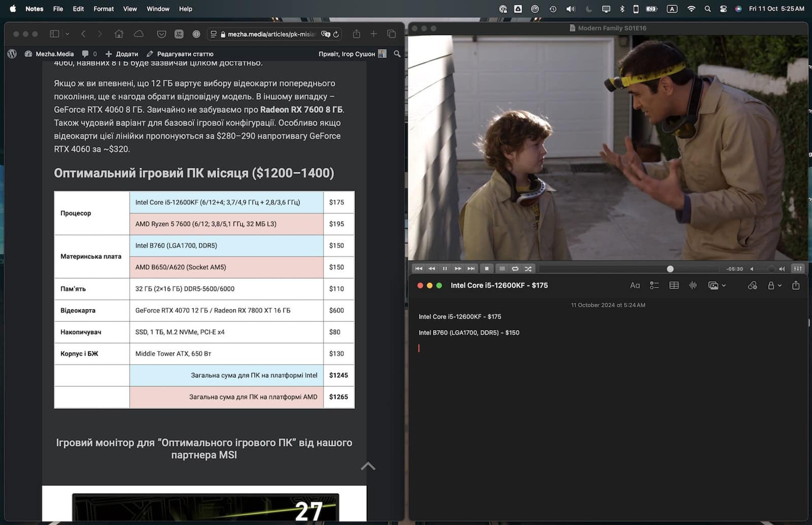Open Spotlight search in menu bar
The width and height of the screenshot is (812, 525).
pyautogui.click(x=707, y=8)
